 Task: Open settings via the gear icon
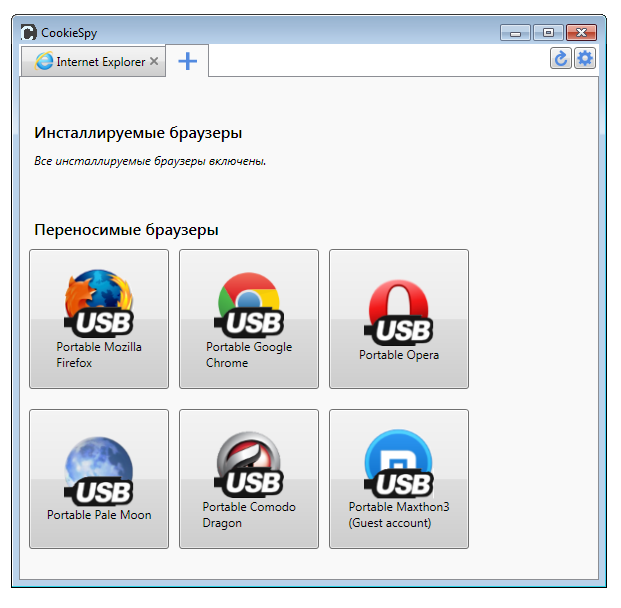pyautogui.click(x=585, y=59)
